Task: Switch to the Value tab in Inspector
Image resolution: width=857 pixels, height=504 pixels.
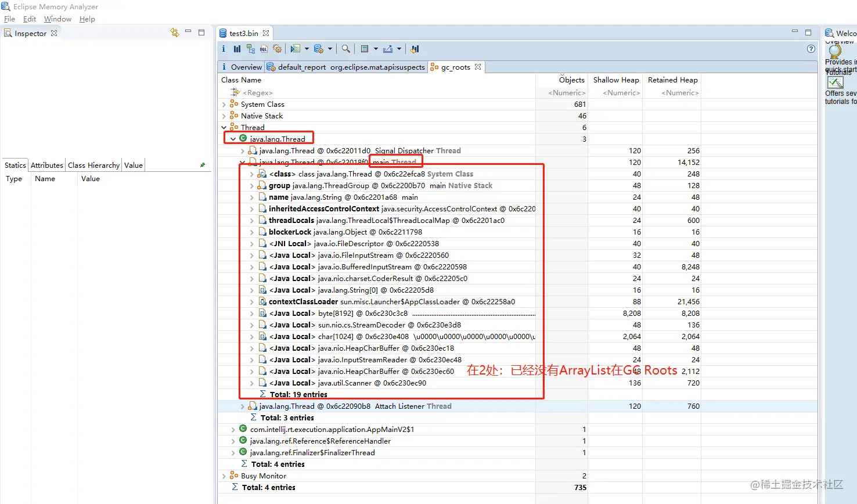Action: point(133,165)
